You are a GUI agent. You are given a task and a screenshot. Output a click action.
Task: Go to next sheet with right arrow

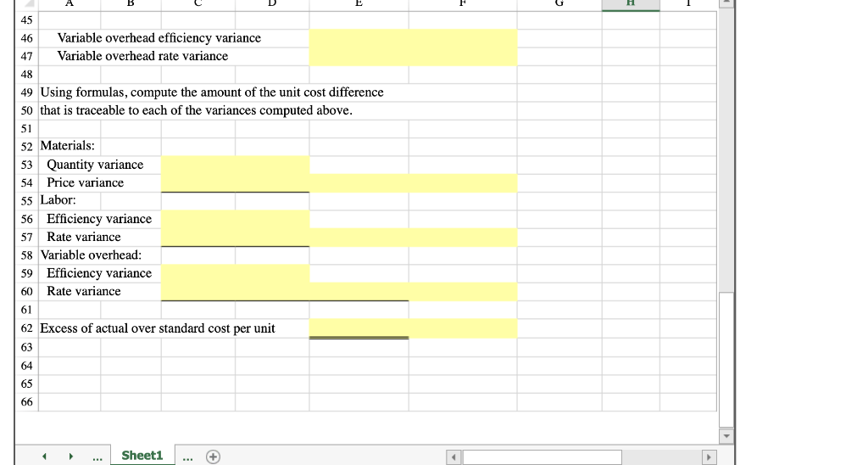click(71, 457)
